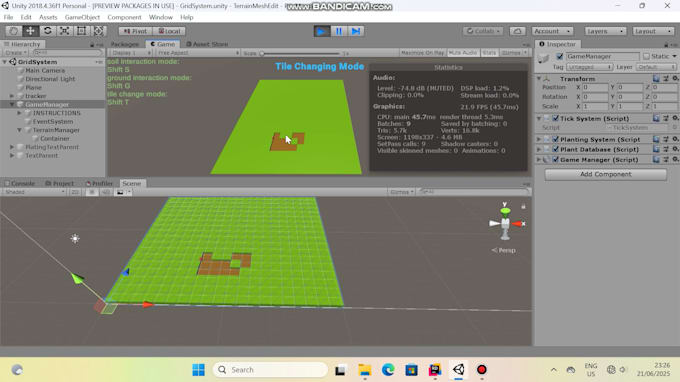The image size is (680, 382).
Task: Select the Hand tool in toolbar
Action: coord(13,31)
